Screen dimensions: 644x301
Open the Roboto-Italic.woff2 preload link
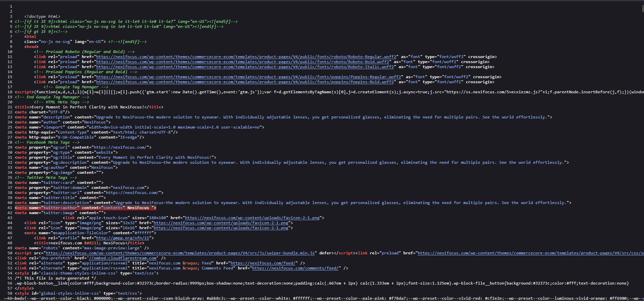(x=245, y=67)
